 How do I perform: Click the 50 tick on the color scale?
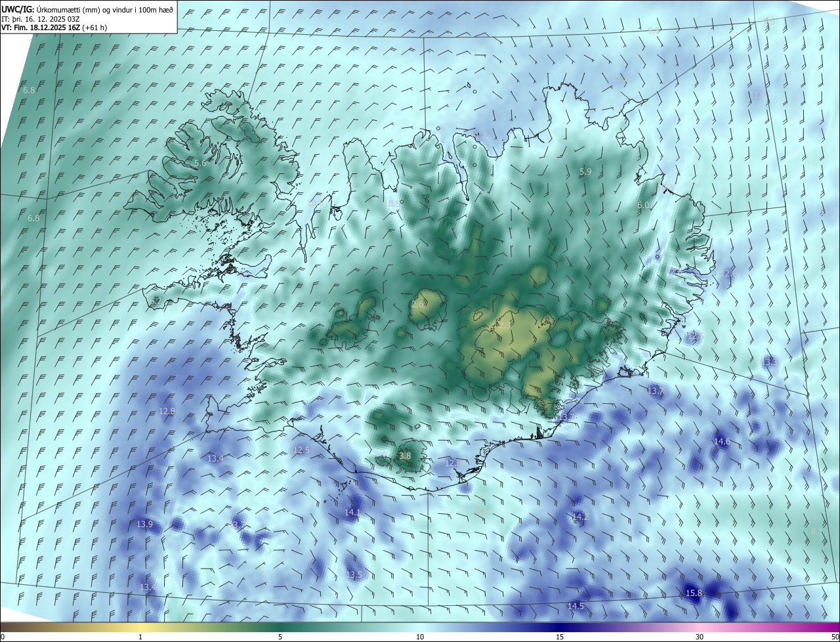(x=835, y=637)
